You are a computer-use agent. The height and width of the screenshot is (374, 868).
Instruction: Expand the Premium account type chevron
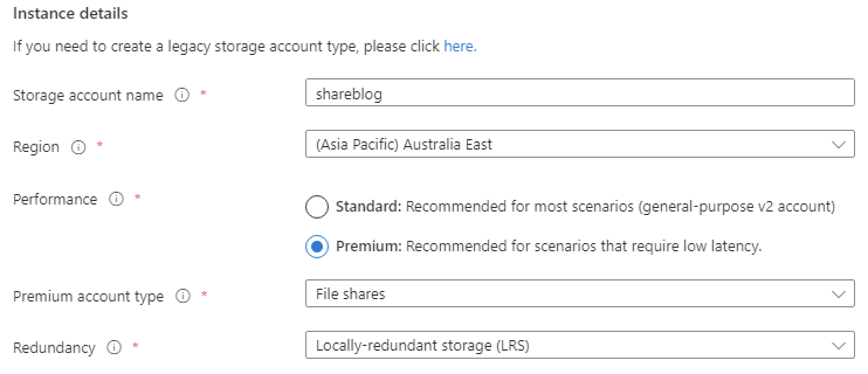(838, 294)
